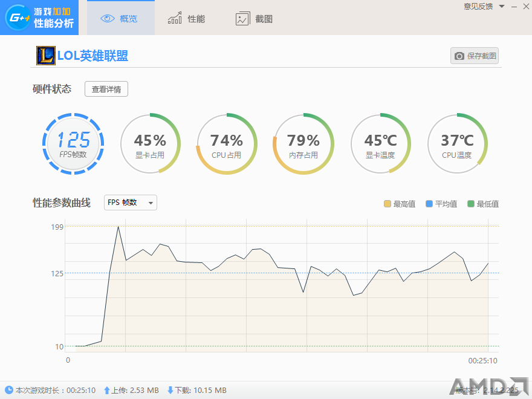Click the 最低值 green legend swatch
The image size is (532, 399).
coord(470,204)
